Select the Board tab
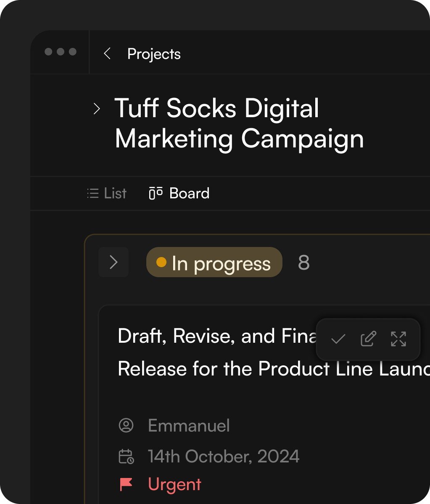The image size is (430, 504). pos(189,193)
